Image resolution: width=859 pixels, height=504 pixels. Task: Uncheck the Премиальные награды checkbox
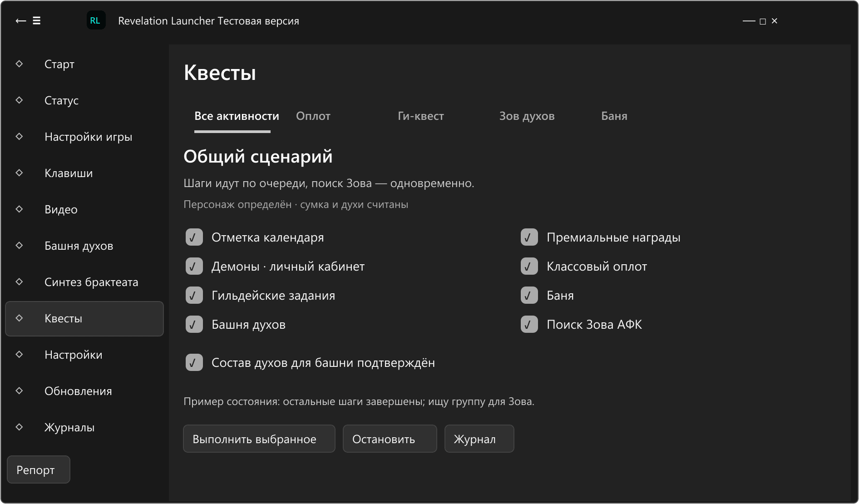coord(529,237)
